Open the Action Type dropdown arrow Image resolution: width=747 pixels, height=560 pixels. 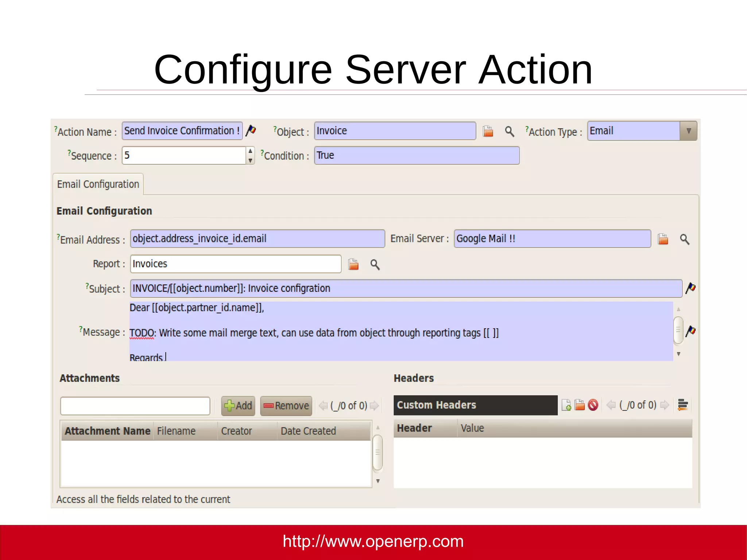(688, 131)
